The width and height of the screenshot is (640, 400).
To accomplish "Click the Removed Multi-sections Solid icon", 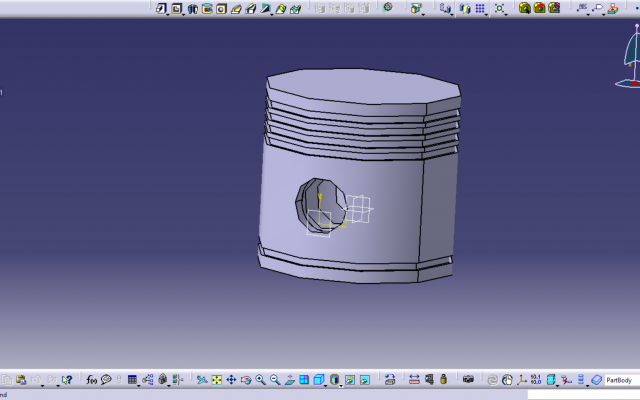I will (x=295, y=9).
